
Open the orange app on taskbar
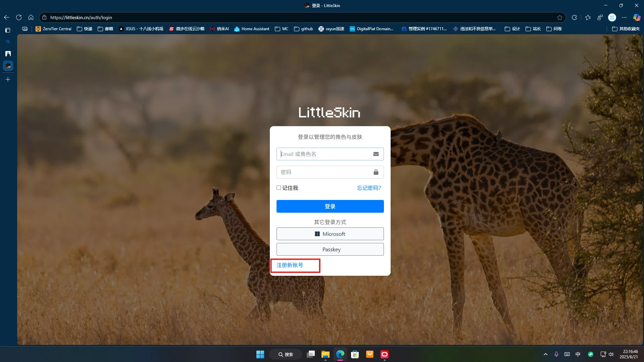(x=369, y=354)
